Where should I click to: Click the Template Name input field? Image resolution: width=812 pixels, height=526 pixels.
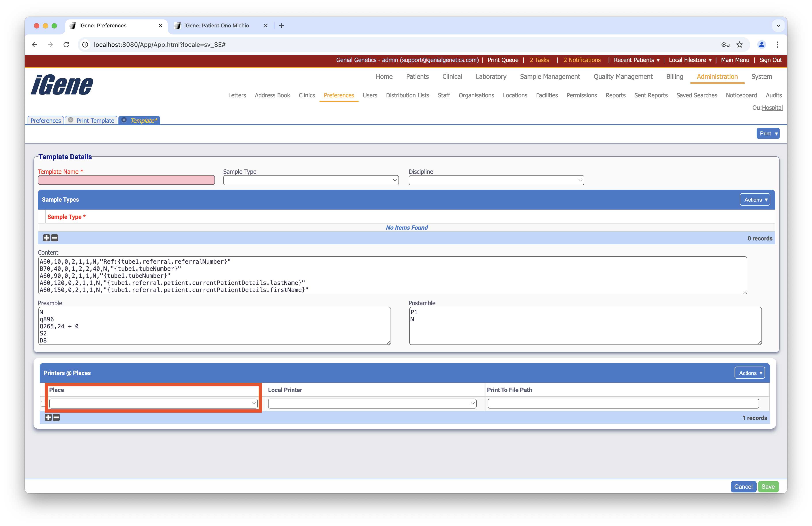click(126, 180)
